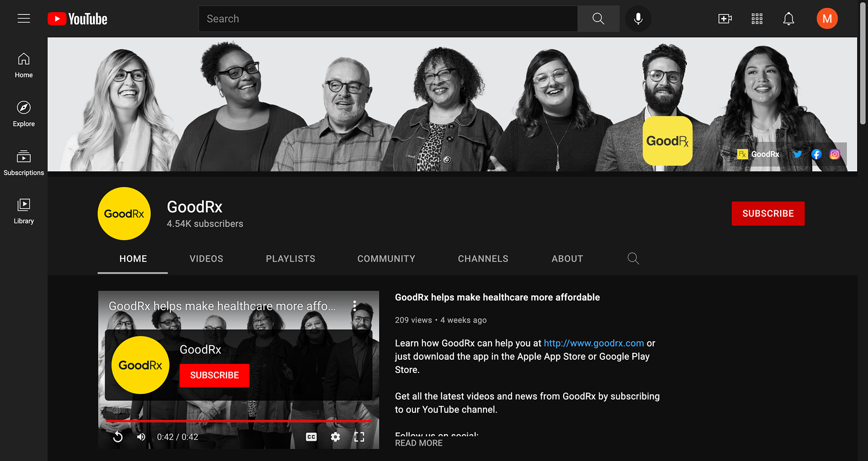Open GoodRx Facebook link in banner
868x461 pixels.
point(816,154)
